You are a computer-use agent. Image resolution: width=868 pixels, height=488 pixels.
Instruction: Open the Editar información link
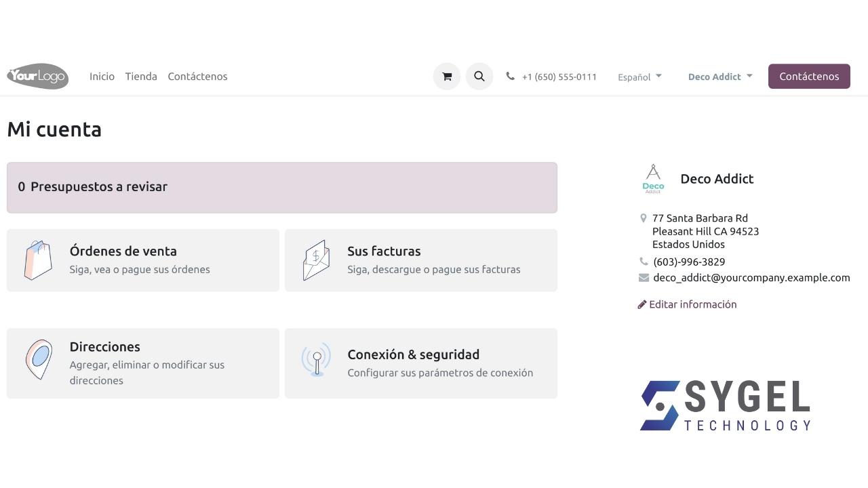click(x=692, y=305)
